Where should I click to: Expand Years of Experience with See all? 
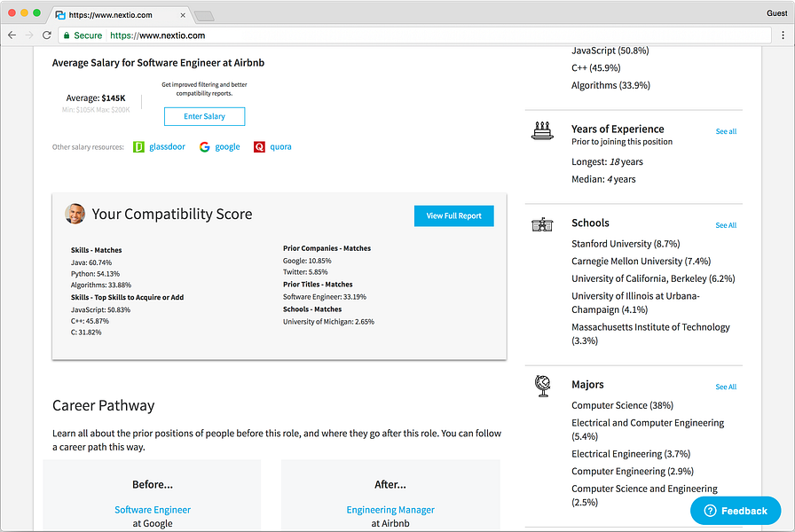(x=726, y=131)
